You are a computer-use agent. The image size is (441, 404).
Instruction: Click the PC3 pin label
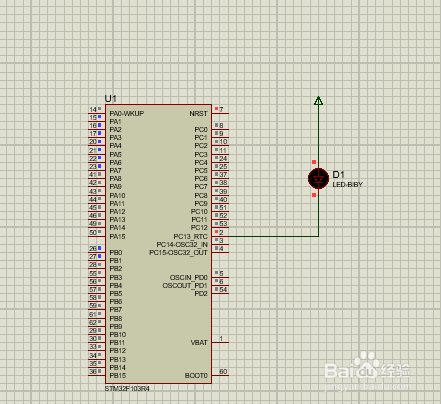coord(201,154)
